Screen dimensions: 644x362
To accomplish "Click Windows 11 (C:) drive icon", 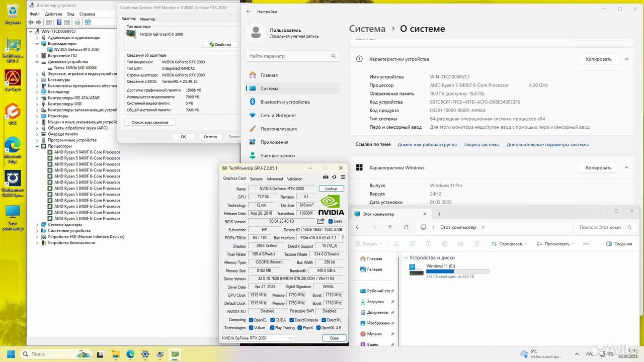I will click(x=417, y=269).
